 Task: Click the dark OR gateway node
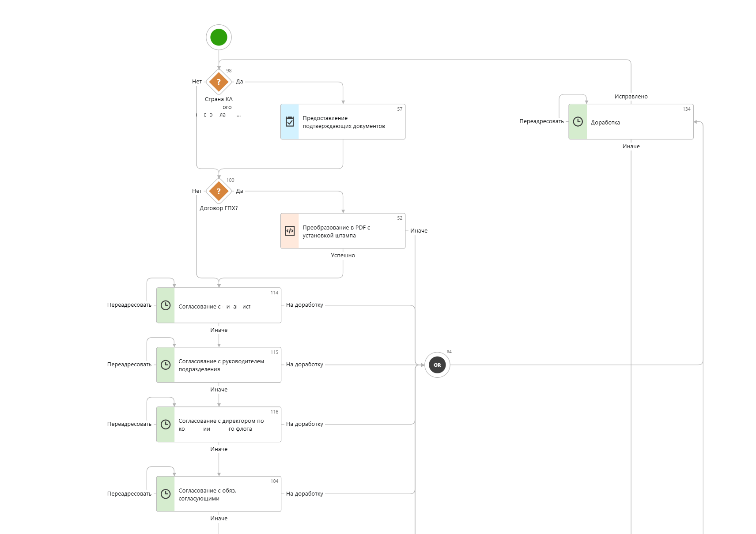click(x=437, y=365)
